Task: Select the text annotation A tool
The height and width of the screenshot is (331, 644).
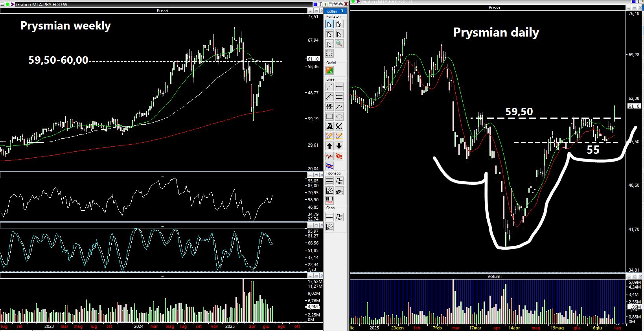Action: pyautogui.click(x=329, y=126)
